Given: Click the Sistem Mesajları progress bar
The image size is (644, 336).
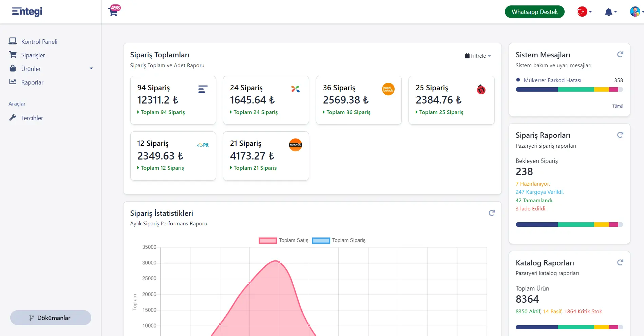Looking at the screenshot, I should [x=569, y=90].
